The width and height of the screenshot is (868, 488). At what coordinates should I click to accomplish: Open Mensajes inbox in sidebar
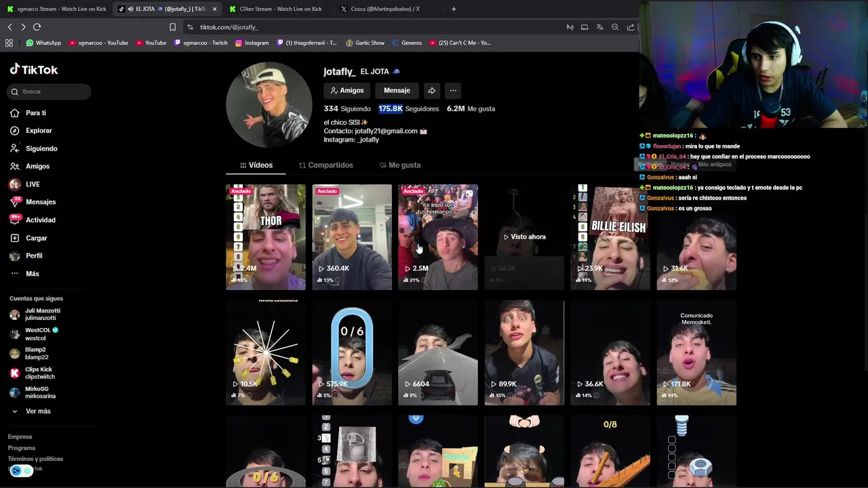coord(33,202)
